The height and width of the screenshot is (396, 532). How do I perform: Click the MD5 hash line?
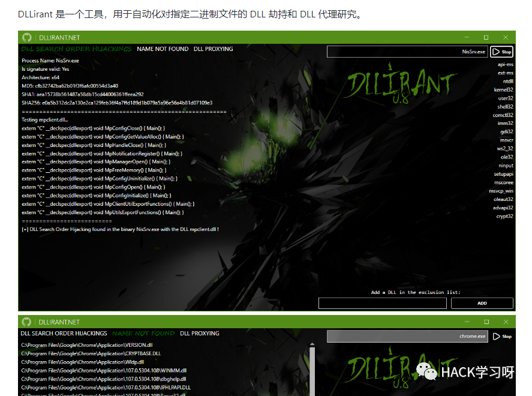(70, 86)
